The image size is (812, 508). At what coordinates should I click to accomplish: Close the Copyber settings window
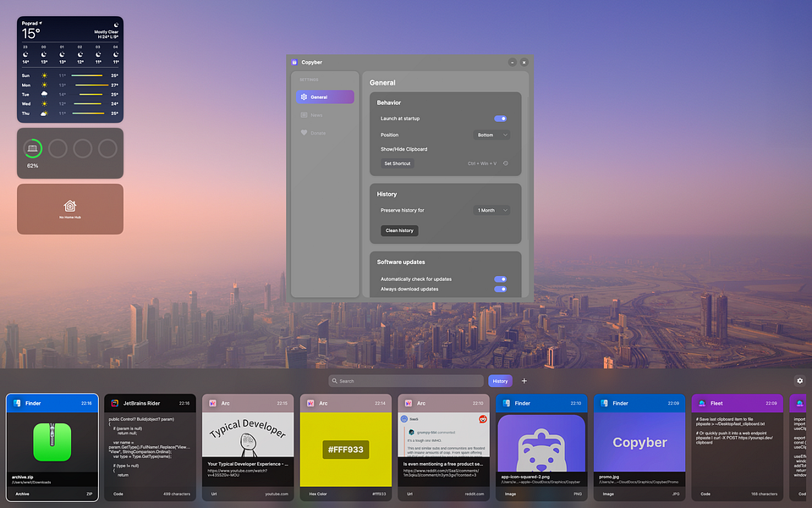click(x=524, y=62)
